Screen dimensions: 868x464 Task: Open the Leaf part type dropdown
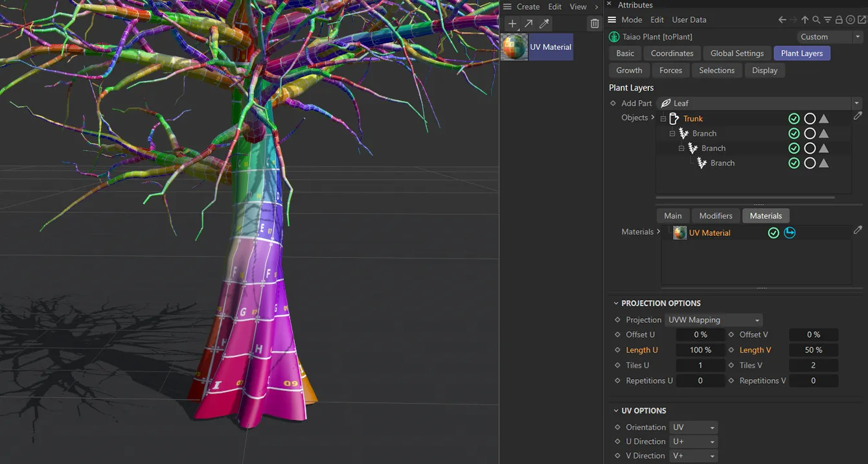click(856, 102)
